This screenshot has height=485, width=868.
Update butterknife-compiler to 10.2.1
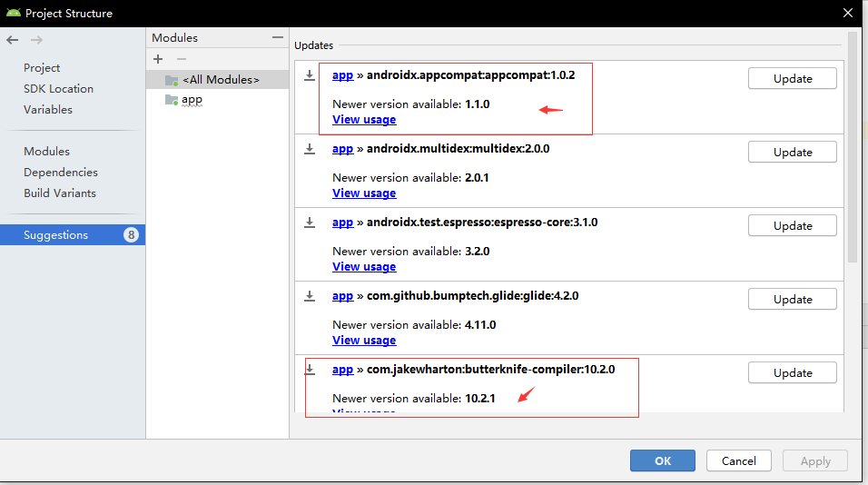792,373
